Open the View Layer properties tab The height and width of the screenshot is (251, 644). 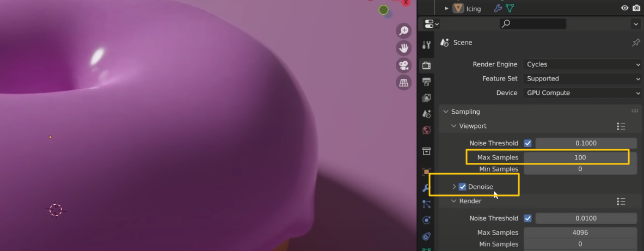click(426, 98)
